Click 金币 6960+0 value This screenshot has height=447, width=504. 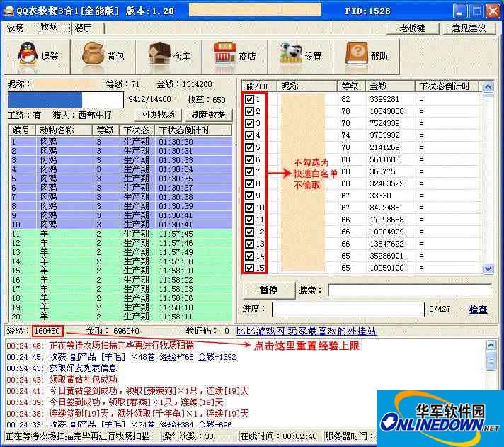(x=126, y=331)
